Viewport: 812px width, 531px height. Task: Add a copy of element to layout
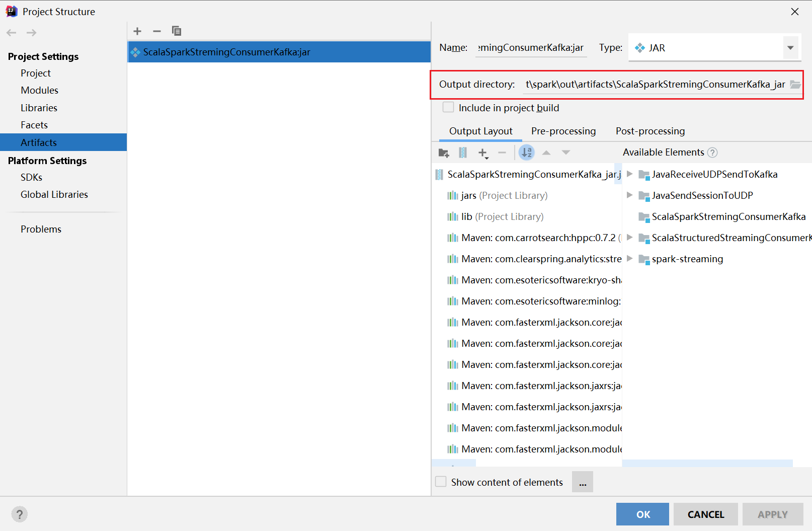[483, 153]
